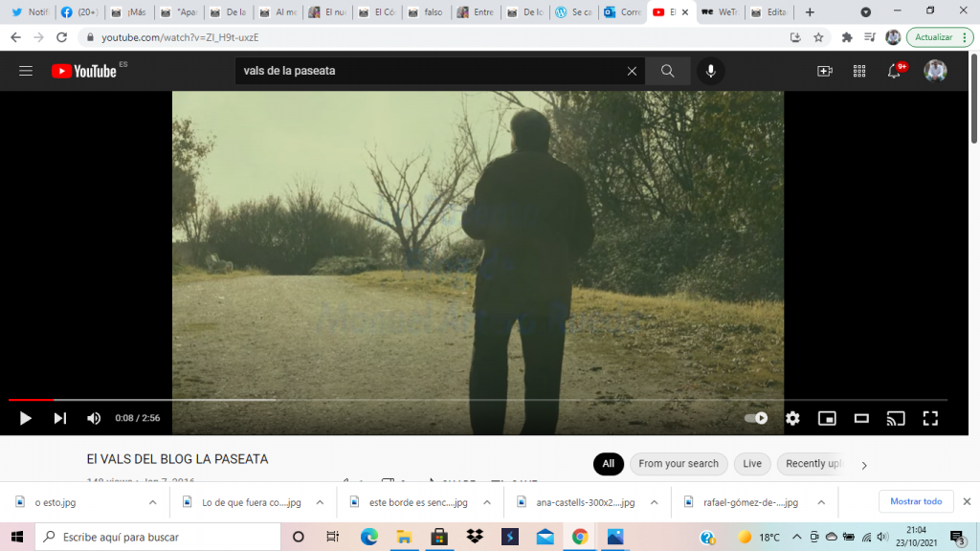Click Mostrar todo downloads button
Viewport: 980px width, 551px height.
[x=916, y=501]
